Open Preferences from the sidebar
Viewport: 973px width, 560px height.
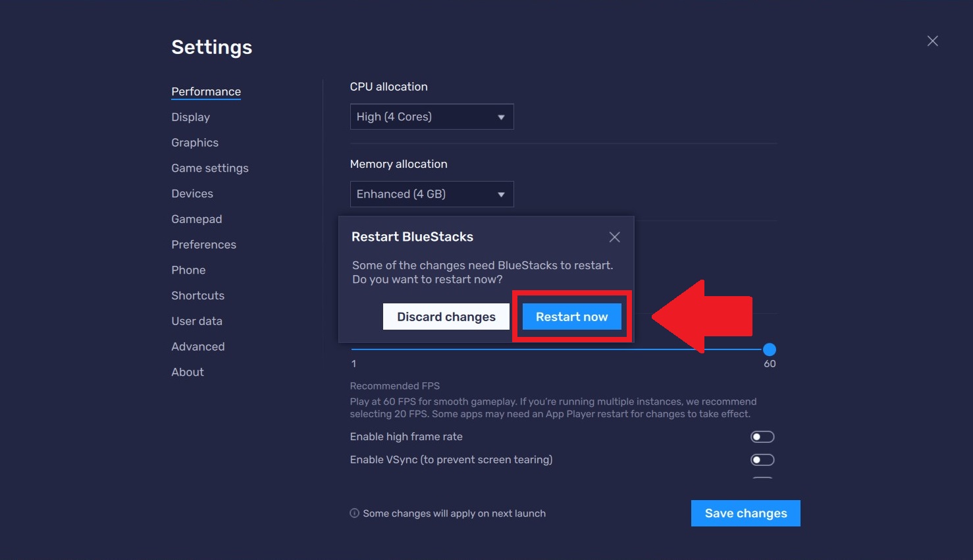point(203,244)
